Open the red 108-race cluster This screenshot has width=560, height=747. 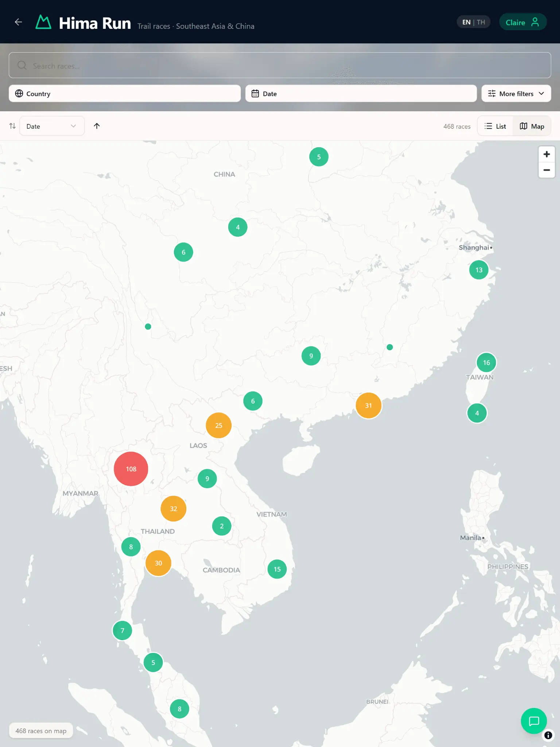pos(131,469)
